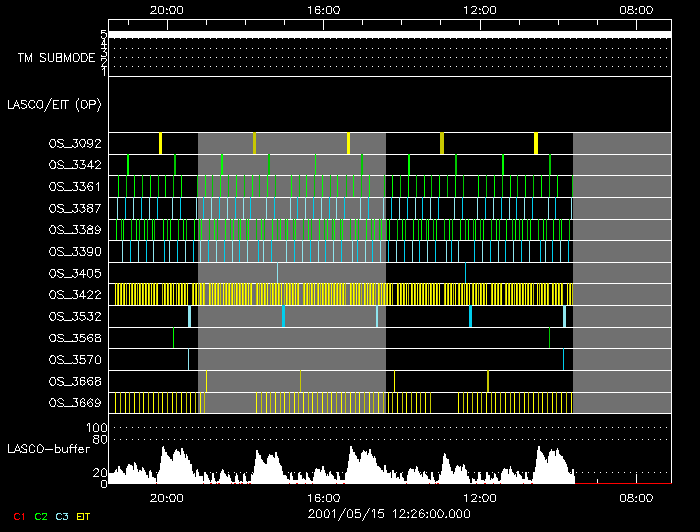This screenshot has width=700, height=532.
Task: Click white OS_3405 marker inside gray band
Action: click(278, 273)
